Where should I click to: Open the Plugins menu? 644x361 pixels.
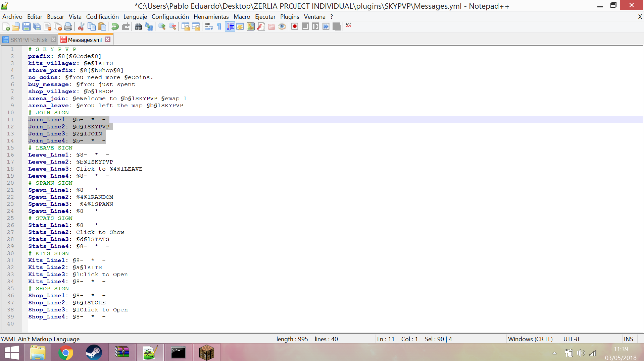point(289,17)
